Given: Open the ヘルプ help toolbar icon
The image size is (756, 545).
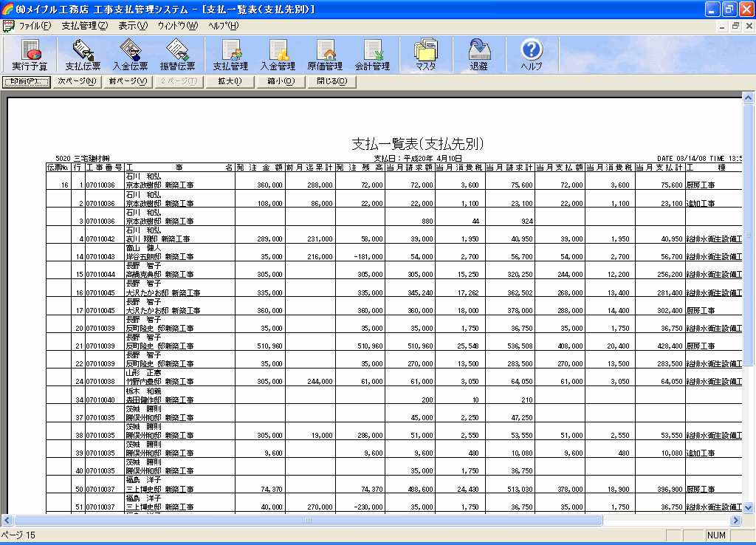Looking at the screenshot, I should click(x=532, y=55).
